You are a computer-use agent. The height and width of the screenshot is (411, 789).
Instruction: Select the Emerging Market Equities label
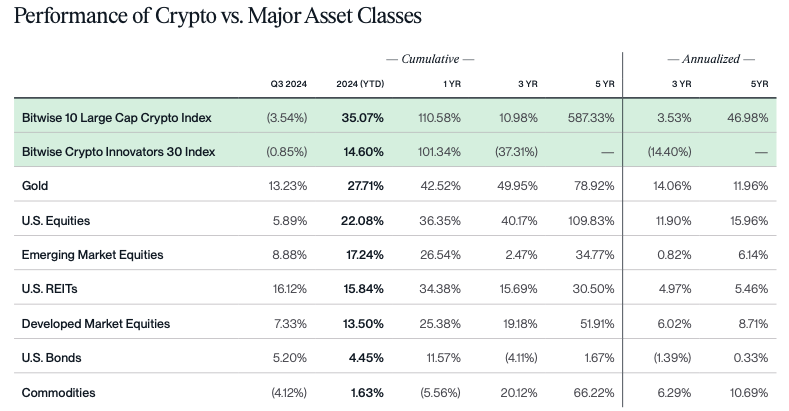point(92,255)
